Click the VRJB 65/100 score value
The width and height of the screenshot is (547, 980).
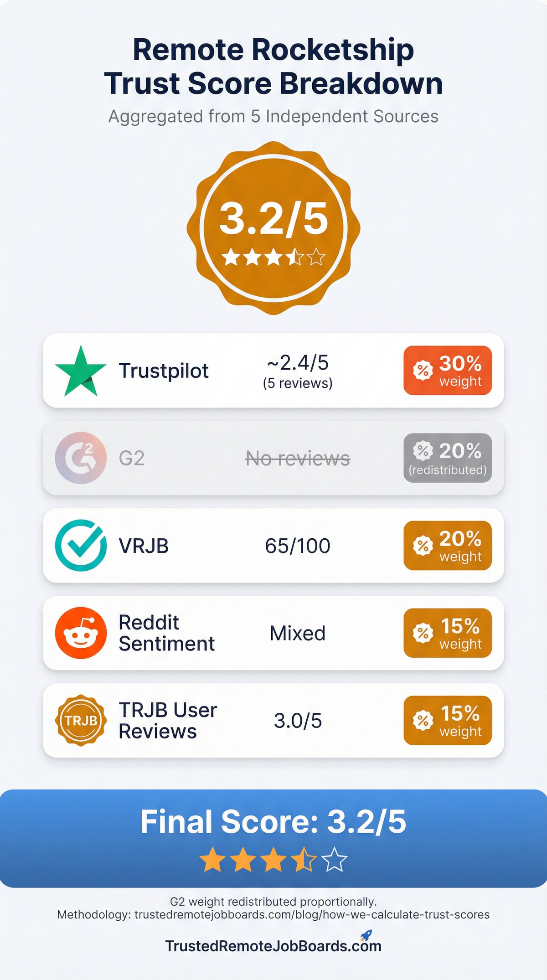298,546
